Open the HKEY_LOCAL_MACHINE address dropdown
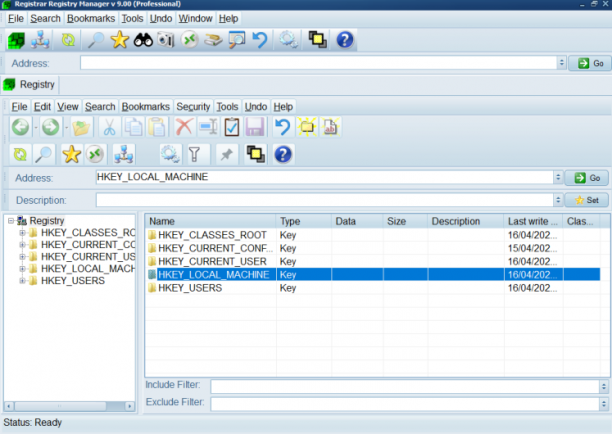Viewport: 612px width, 434px height. coord(558,178)
